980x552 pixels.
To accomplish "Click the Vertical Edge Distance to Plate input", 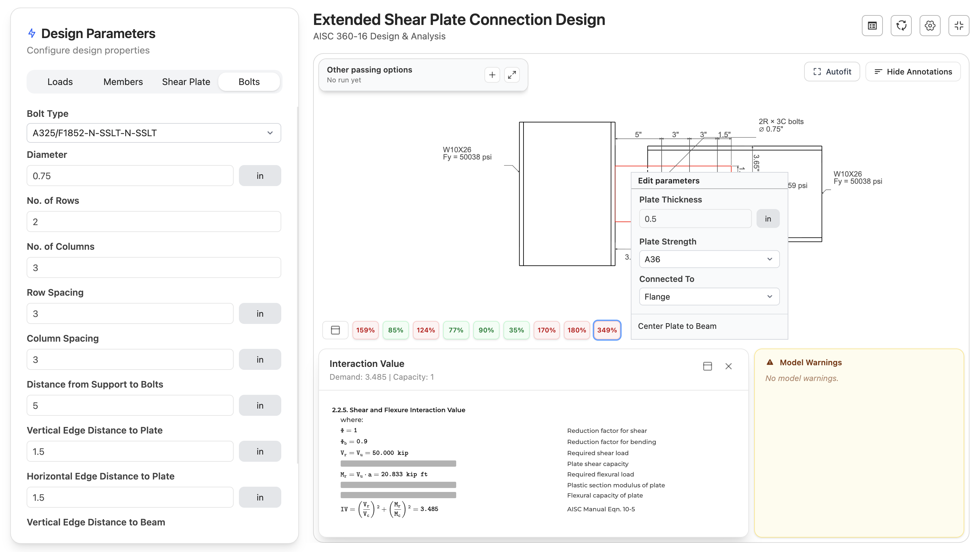I will (130, 451).
